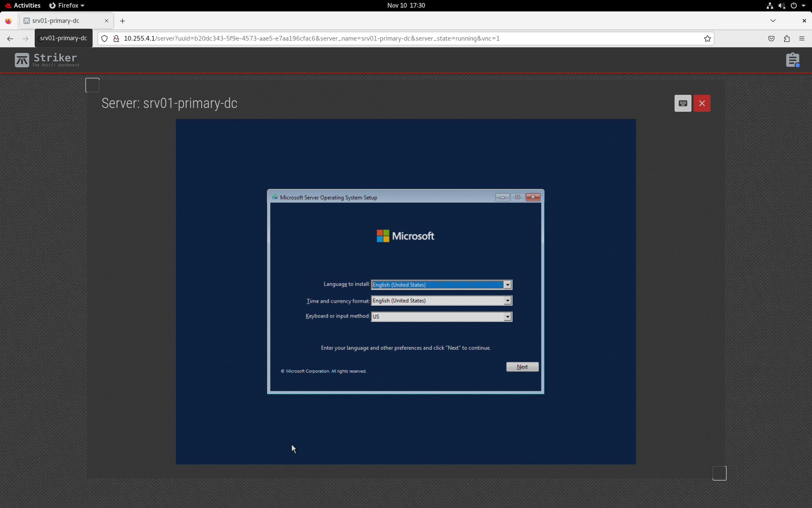This screenshot has height=508, width=812.
Task: Save page to Pocket icon
Action: (771, 39)
